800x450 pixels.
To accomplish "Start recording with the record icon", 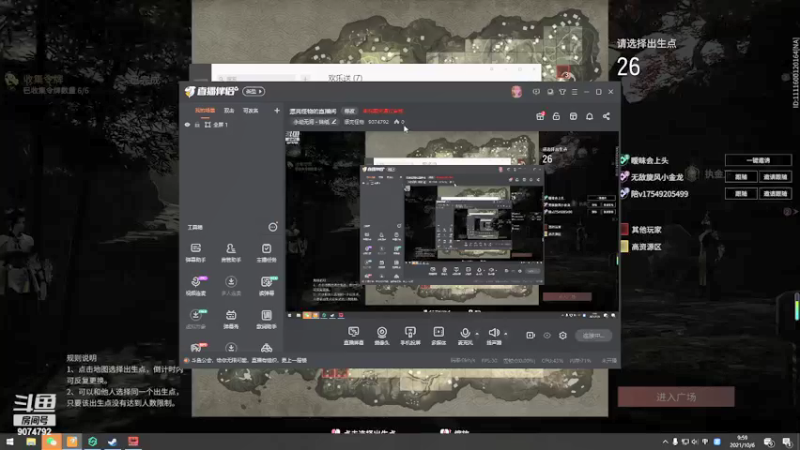I will [x=531, y=335].
